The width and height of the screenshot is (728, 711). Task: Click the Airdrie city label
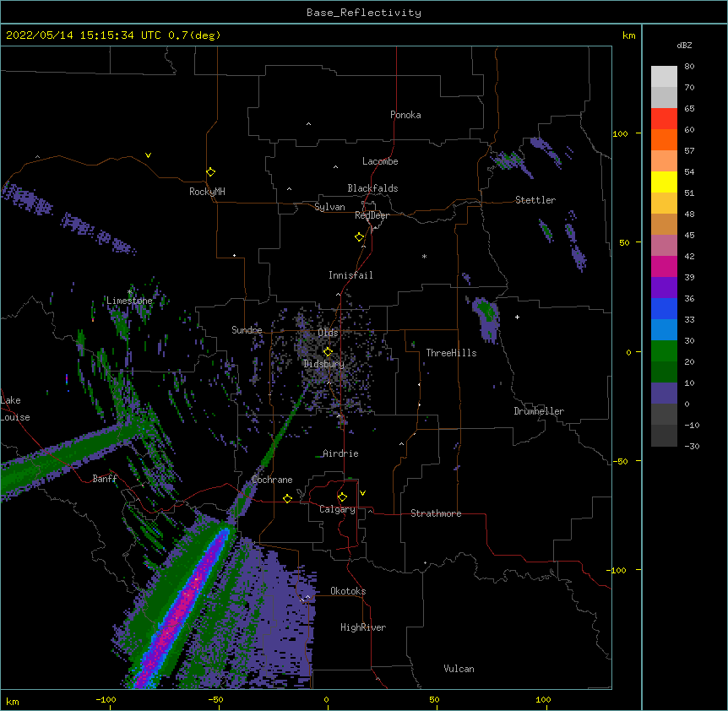[x=341, y=453]
